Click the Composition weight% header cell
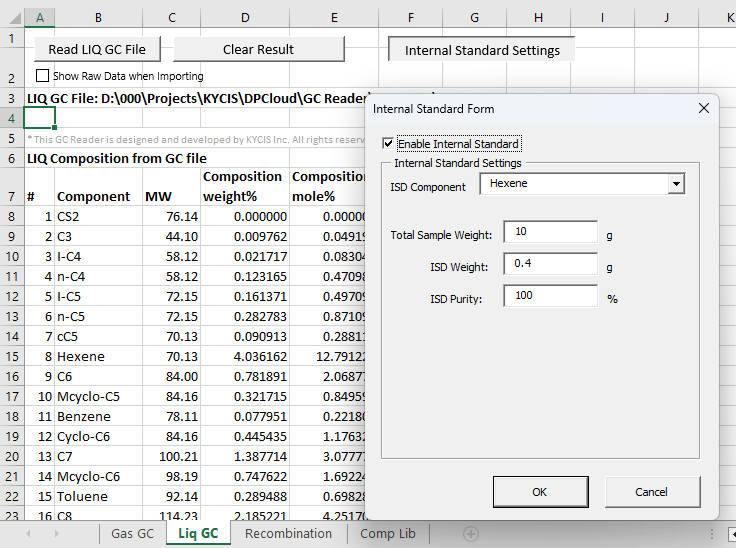736x548 pixels. pos(245,187)
